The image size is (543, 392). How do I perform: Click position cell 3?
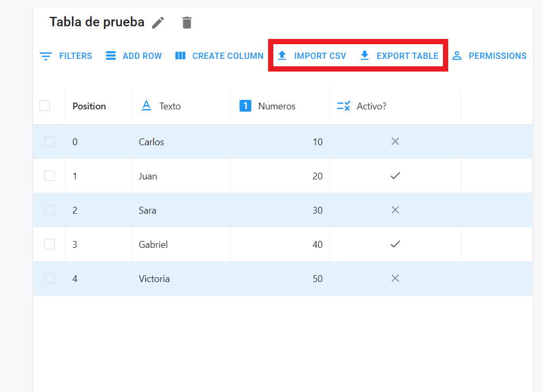click(x=98, y=244)
